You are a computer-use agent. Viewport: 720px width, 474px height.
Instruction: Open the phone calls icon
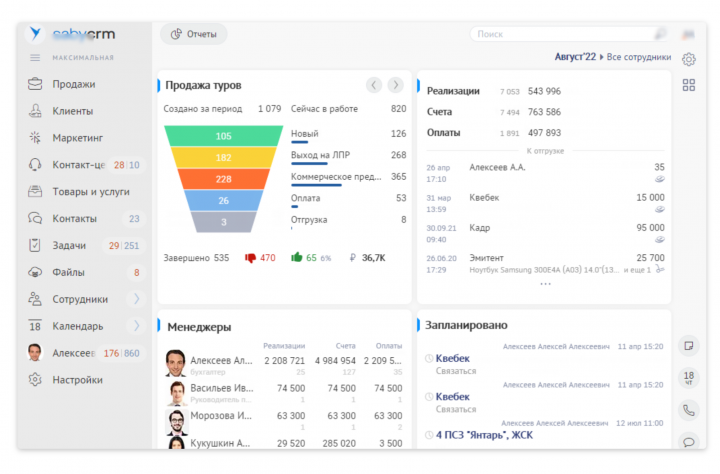coord(688,409)
